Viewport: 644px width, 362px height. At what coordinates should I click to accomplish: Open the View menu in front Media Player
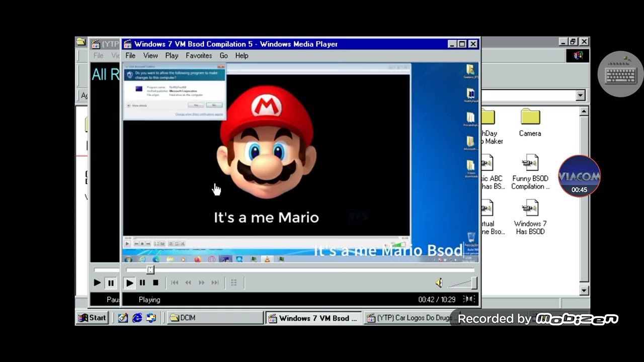150,56
